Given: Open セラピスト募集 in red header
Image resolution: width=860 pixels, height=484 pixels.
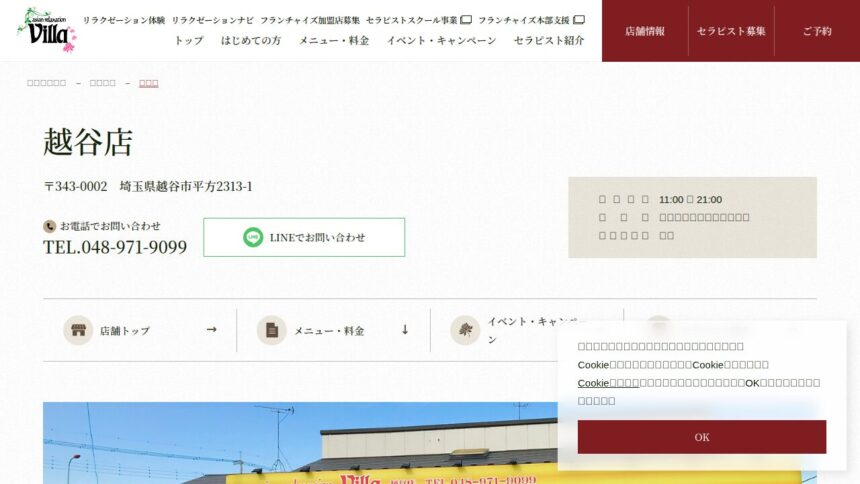Looking at the screenshot, I should 731,31.
